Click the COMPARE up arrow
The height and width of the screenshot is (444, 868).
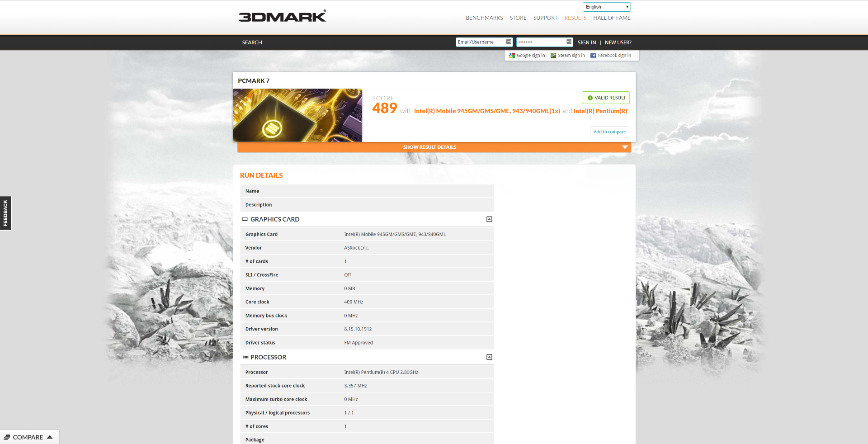[50, 437]
